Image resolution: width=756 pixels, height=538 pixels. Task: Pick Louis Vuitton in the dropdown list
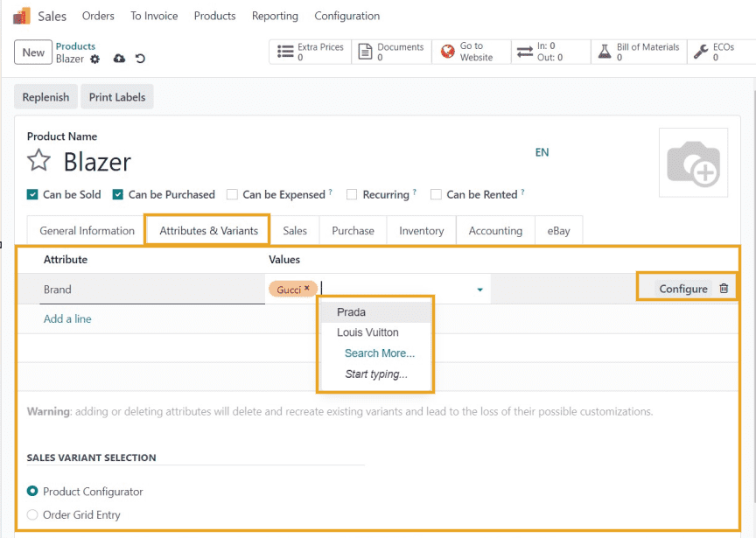367,332
